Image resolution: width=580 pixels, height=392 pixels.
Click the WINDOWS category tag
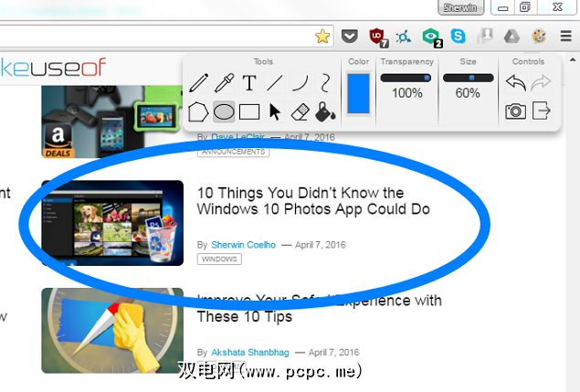click(219, 260)
